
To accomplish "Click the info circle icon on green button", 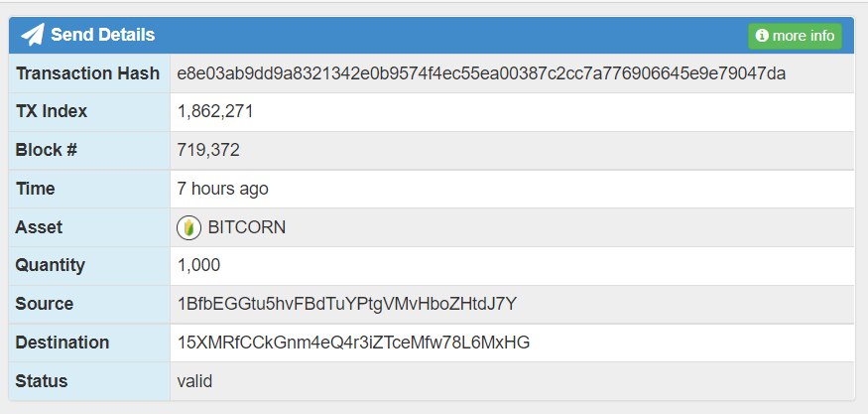I will click(x=763, y=36).
